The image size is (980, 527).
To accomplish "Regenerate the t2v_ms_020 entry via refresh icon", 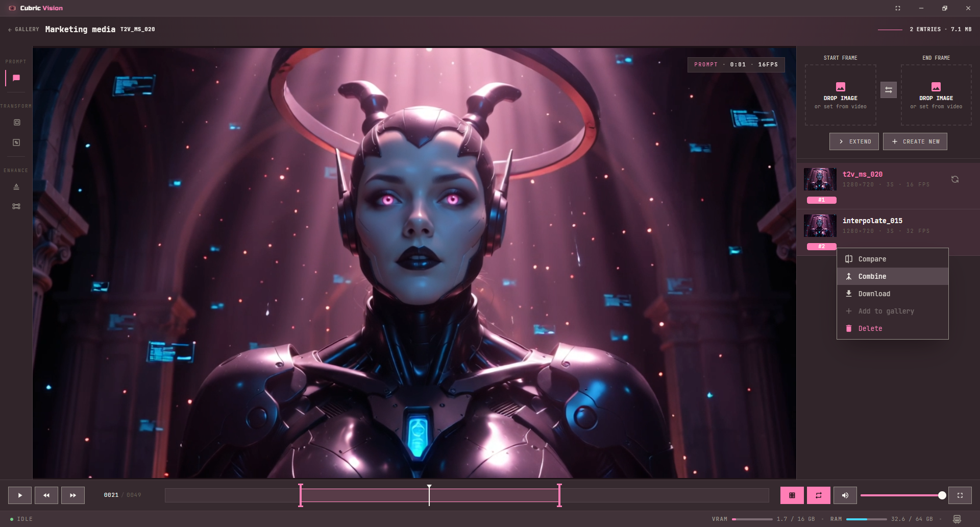I will click(955, 179).
